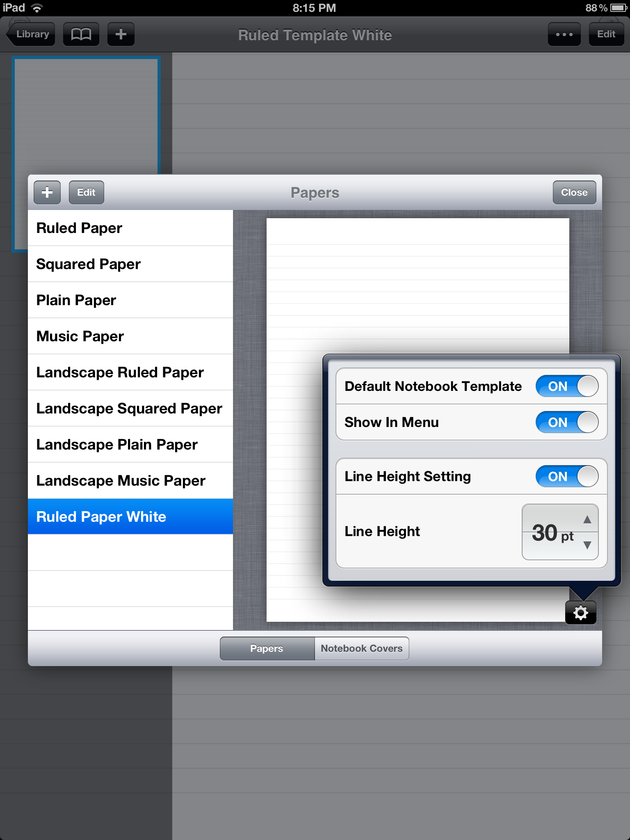630x840 pixels.
Task: Tap the plus icon in Papers header
Action: point(47,192)
